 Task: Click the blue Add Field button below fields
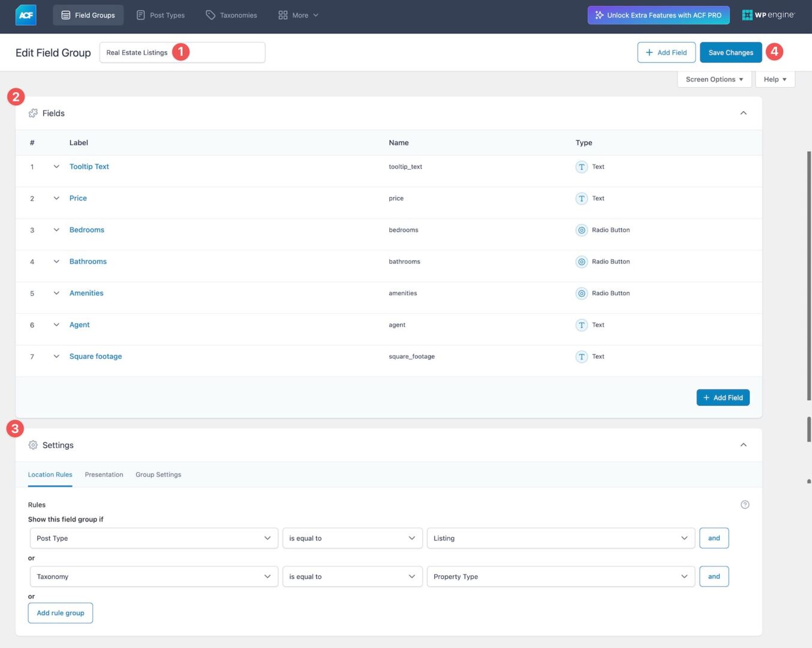pos(723,398)
